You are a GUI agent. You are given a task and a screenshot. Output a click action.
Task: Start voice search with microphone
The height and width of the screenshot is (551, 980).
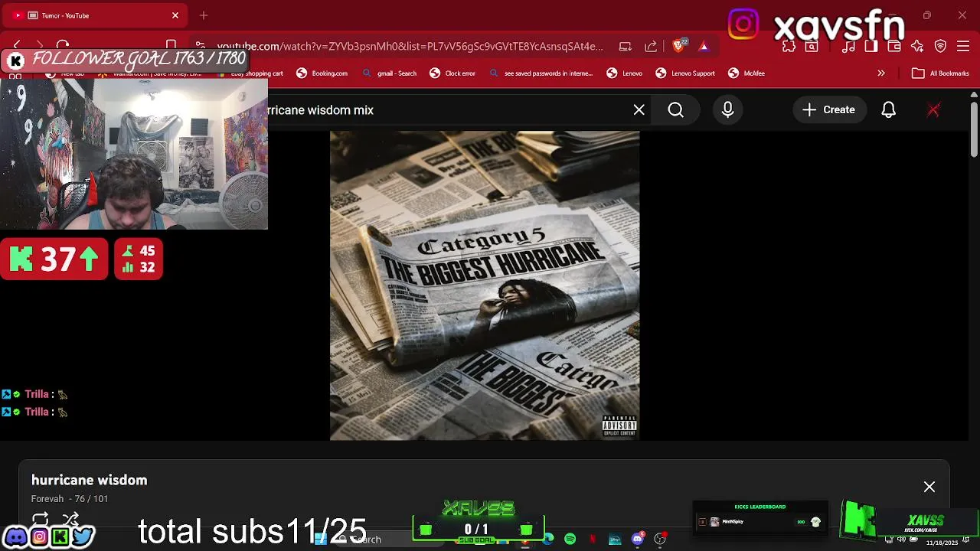point(728,110)
